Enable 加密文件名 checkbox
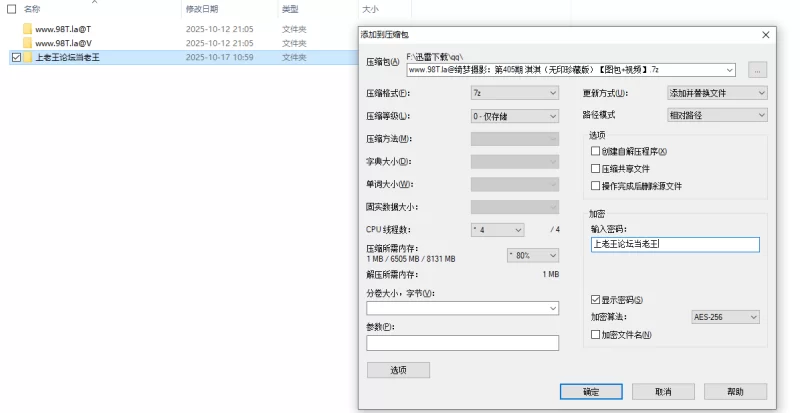Screen dimensions: 800x413 [x=596, y=334]
